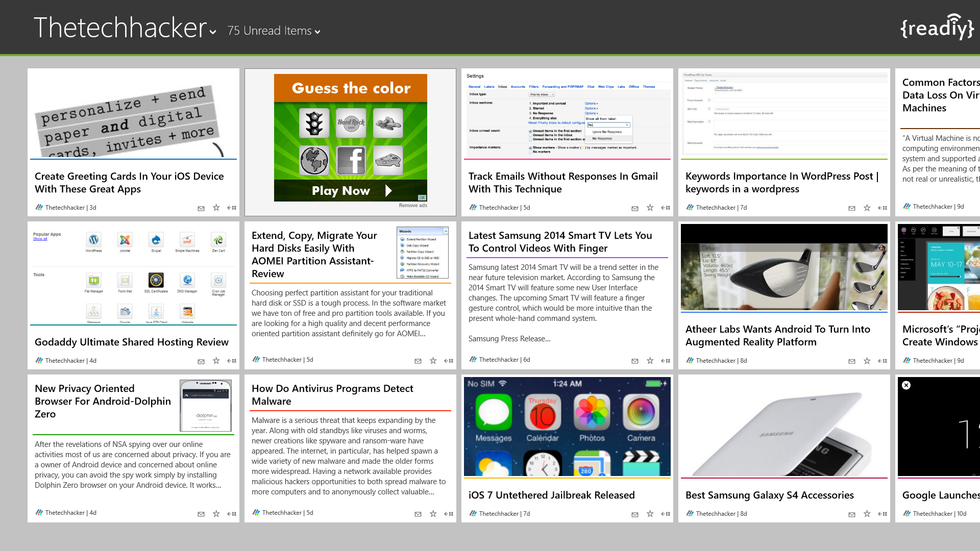Open the greeting card thumbnail image
Image resolution: width=980 pixels, height=551 pixels.
click(x=133, y=115)
